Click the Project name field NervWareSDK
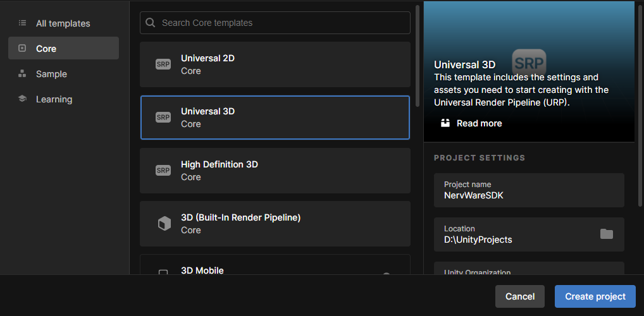The image size is (644, 316). click(529, 190)
